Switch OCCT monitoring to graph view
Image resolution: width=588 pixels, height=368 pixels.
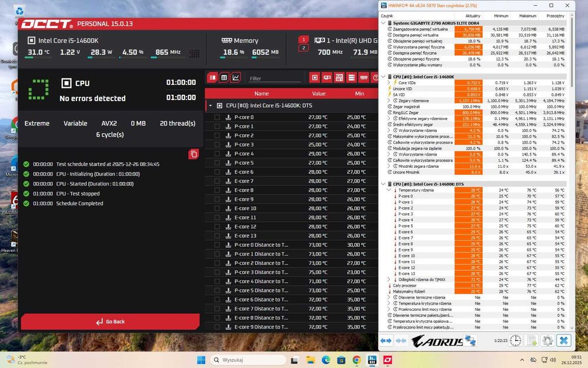coord(236,78)
